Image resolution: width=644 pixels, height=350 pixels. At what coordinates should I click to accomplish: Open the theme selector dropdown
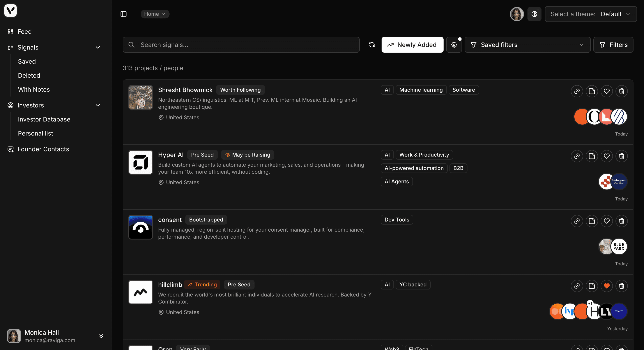point(591,14)
